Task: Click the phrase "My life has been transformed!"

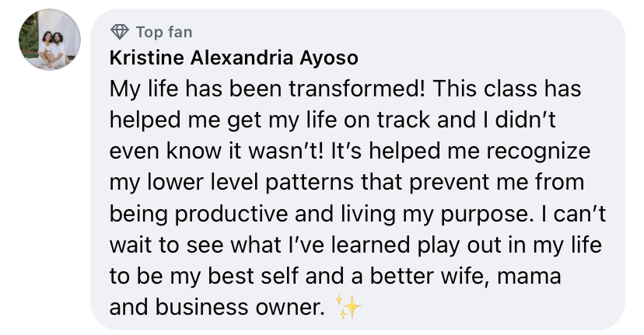Action: [268, 89]
